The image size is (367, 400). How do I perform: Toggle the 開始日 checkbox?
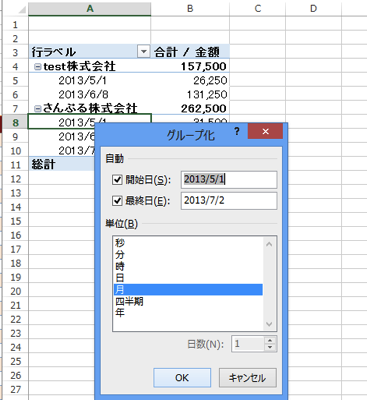[x=117, y=180]
